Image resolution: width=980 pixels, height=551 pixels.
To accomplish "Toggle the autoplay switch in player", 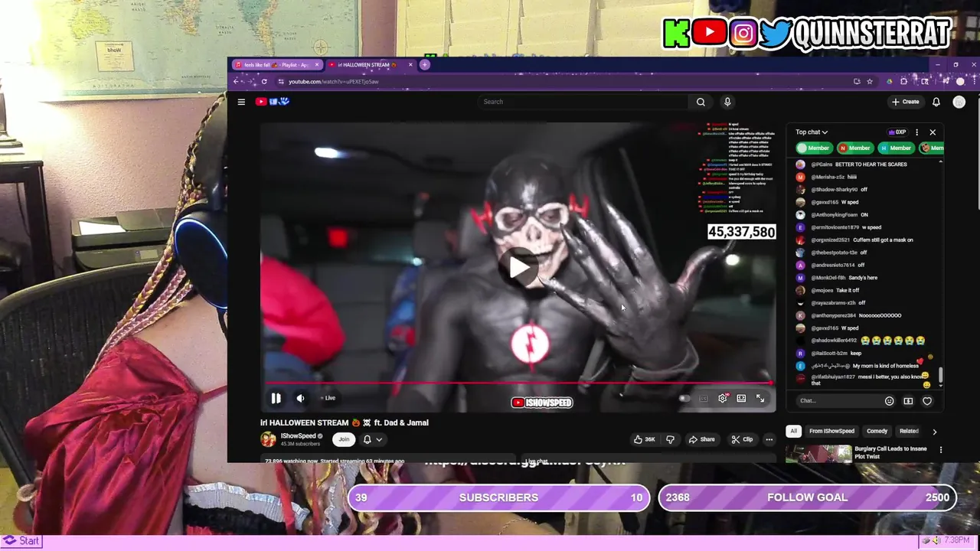I will click(684, 398).
